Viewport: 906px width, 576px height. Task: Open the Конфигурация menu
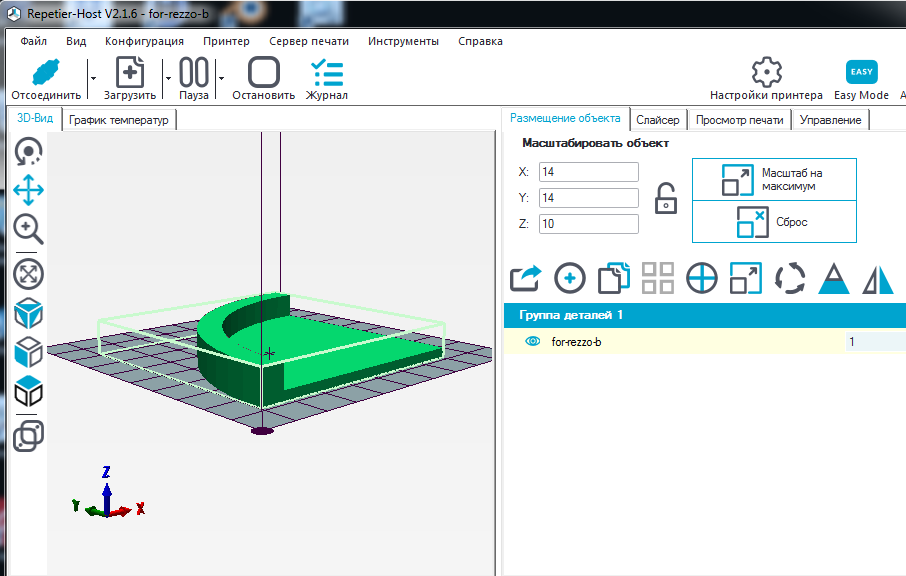[144, 41]
